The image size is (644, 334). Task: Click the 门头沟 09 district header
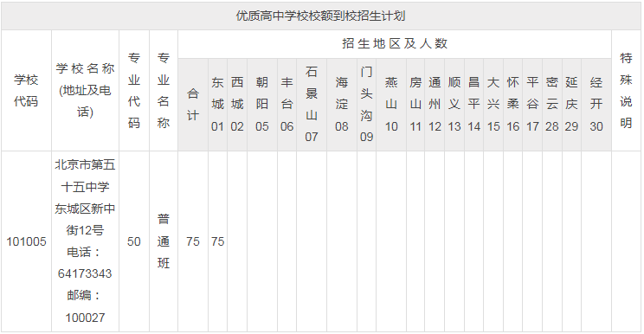point(366,105)
